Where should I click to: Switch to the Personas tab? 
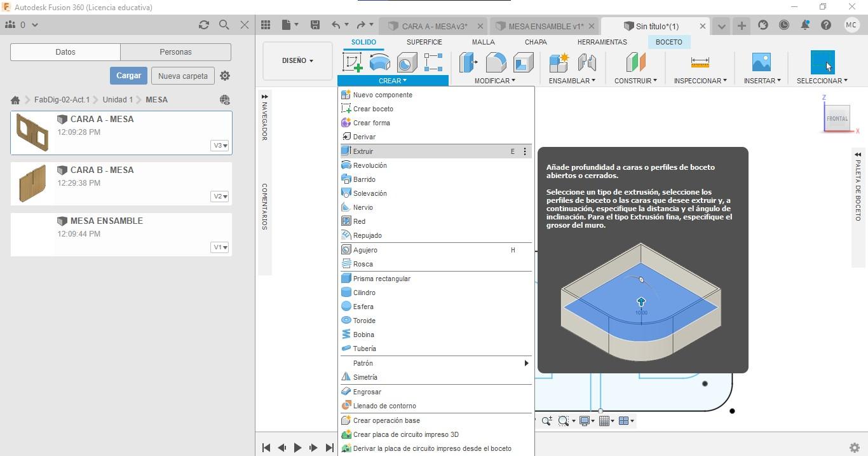tap(175, 52)
